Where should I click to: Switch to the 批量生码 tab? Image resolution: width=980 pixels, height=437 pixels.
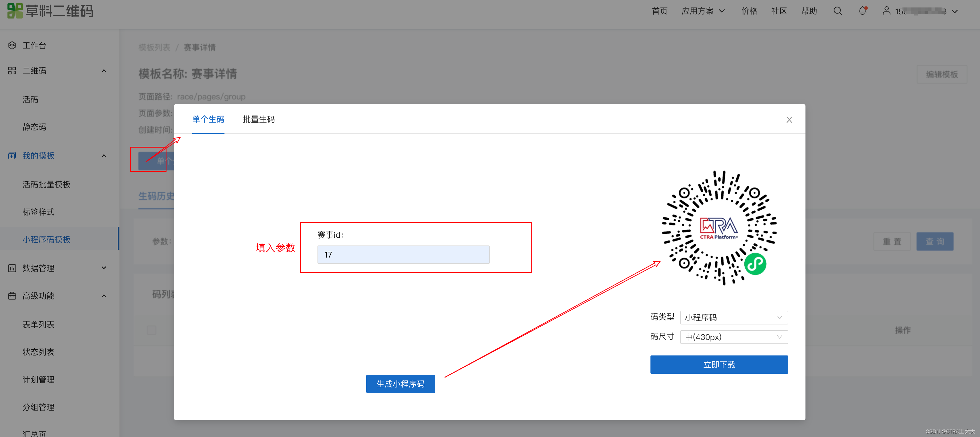pyautogui.click(x=259, y=119)
